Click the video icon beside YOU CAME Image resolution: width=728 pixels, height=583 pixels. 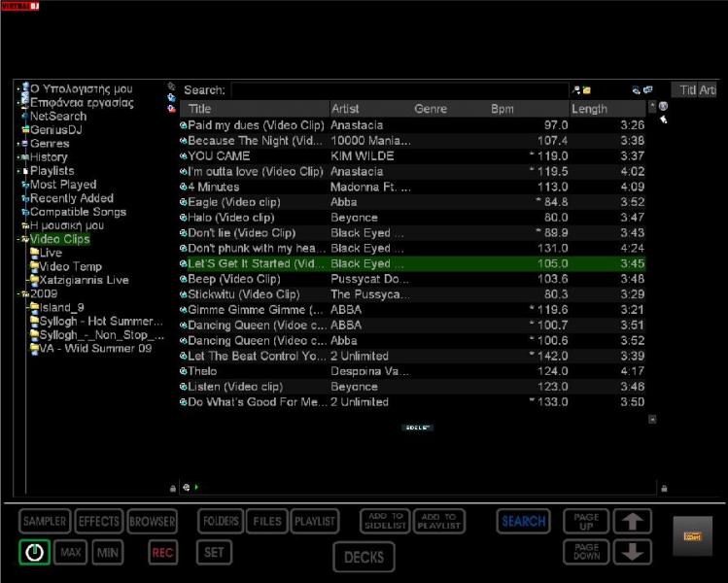[184, 156]
